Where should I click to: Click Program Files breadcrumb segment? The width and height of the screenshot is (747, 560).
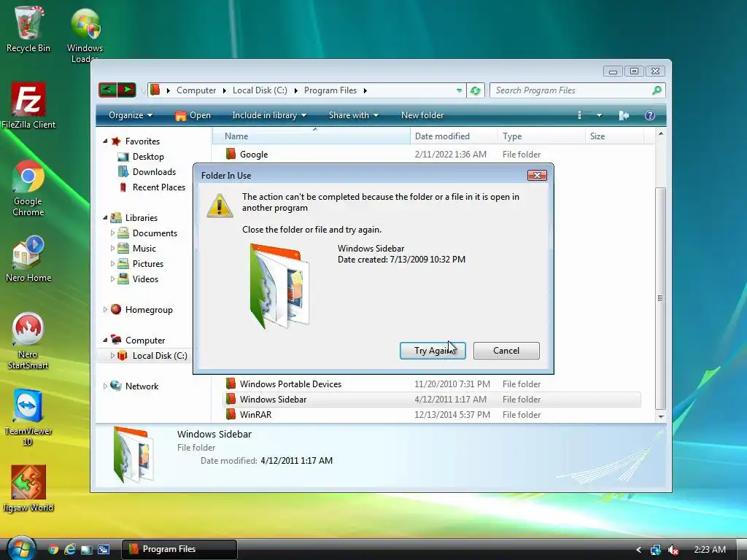point(330,90)
